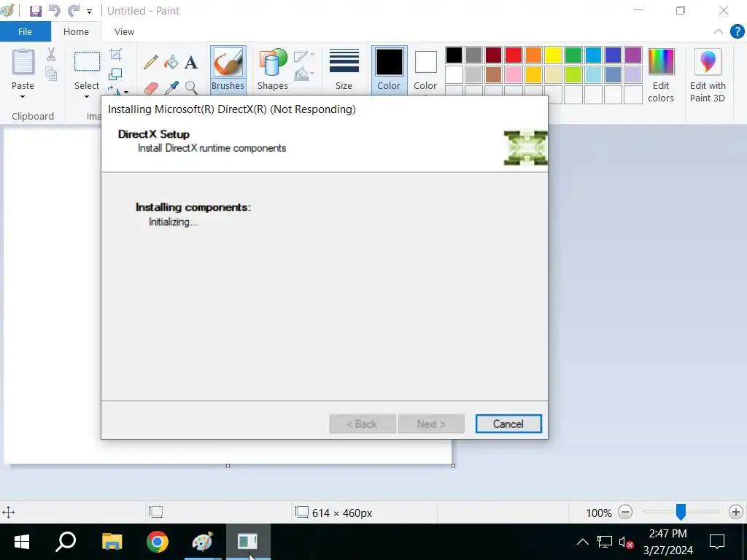Select the Magnifier tool
Screen dimensions: 747x560
(191, 87)
